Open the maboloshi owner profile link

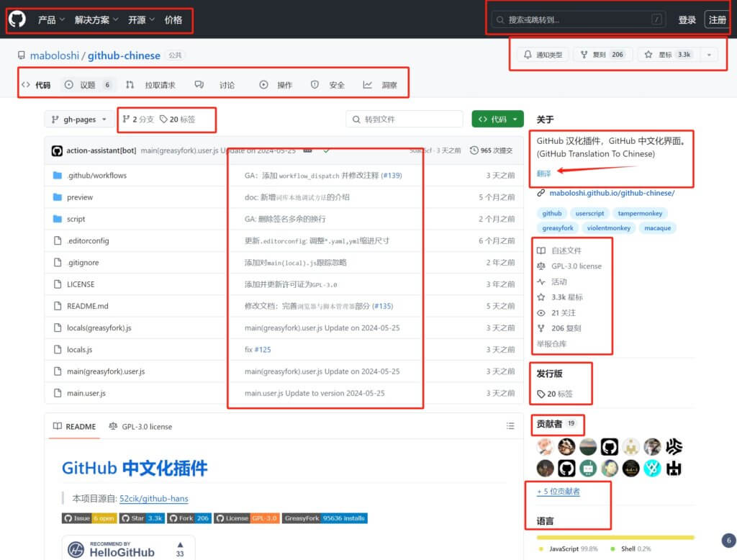tap(55, 55)
